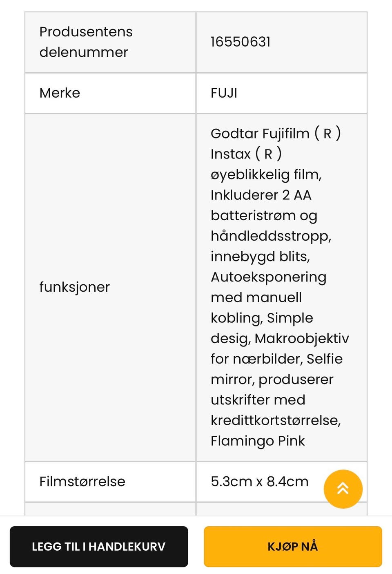Image resolution: width=392 pixels, height=574 pixels.
Task: Select the Godtar Fujifilm text line
Action: (276, 134)
